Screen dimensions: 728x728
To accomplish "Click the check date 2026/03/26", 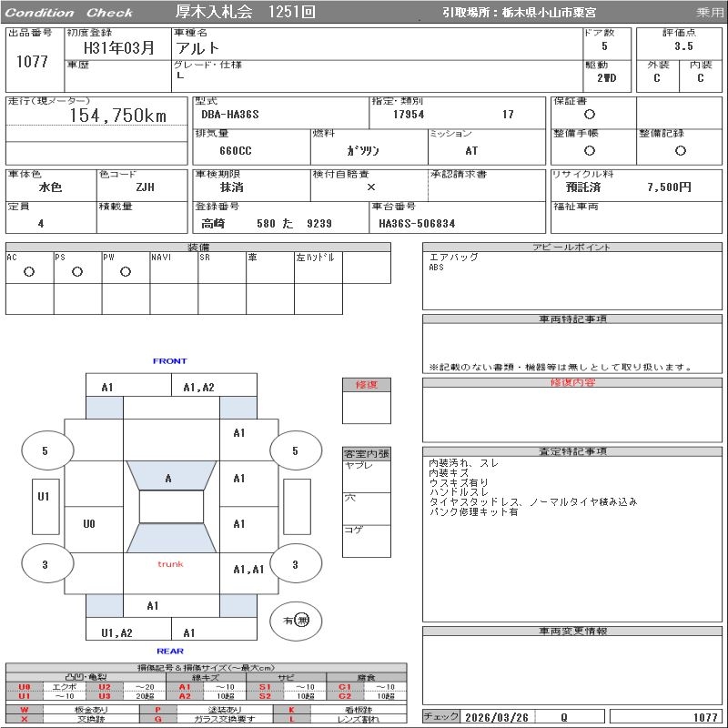I will (497, 717).
